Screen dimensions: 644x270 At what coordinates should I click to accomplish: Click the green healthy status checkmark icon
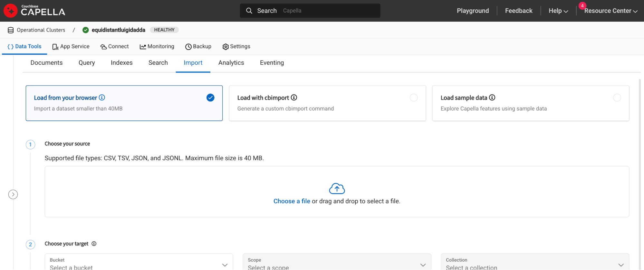(x=85, y=30)
